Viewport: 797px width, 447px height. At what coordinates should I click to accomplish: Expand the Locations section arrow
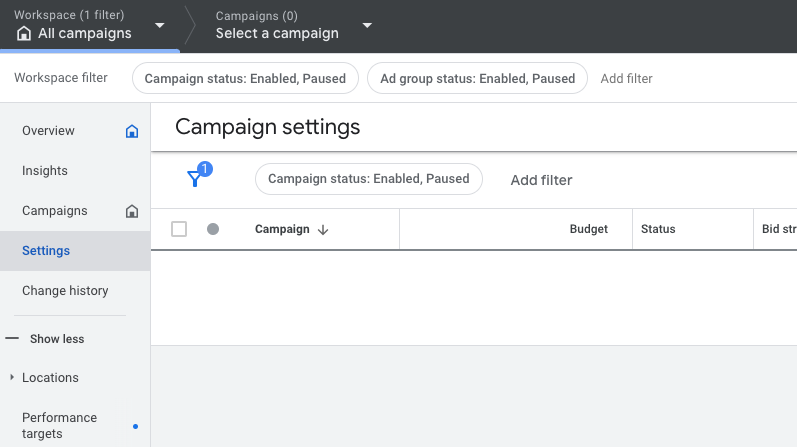(x=12, y=377)
